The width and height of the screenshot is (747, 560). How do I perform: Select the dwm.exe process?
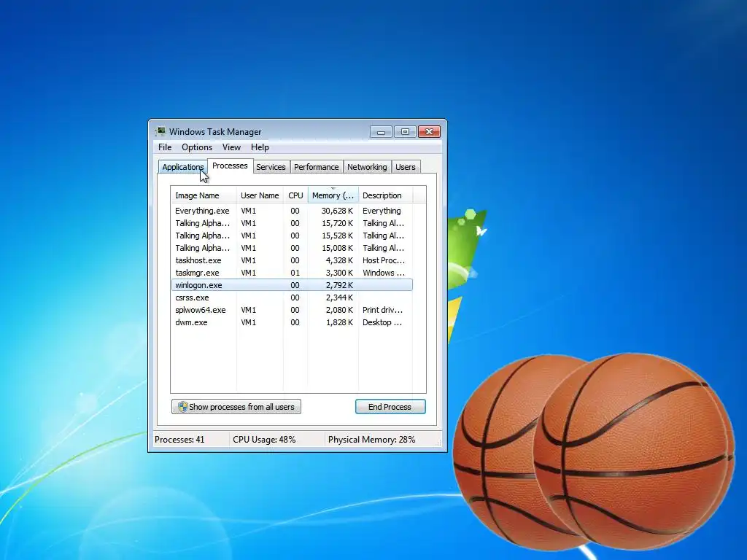coord(292,322)
